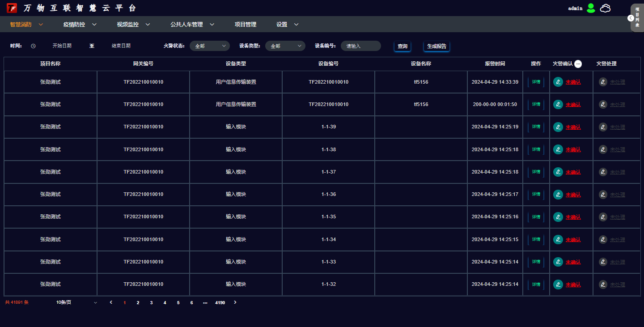
Task: Open the clock icon date picker
Action: tap(33, 46)
